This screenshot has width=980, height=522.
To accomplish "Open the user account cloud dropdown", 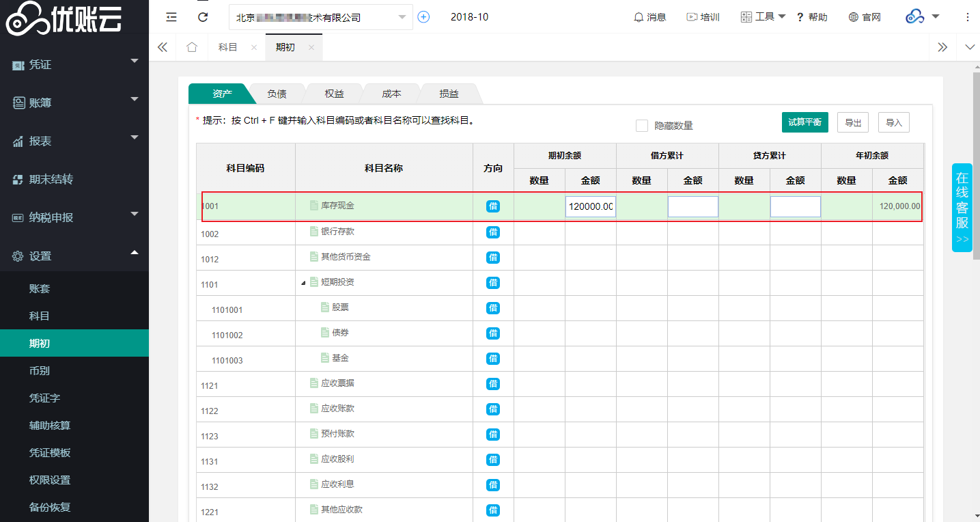I will (x=923, y=17).
